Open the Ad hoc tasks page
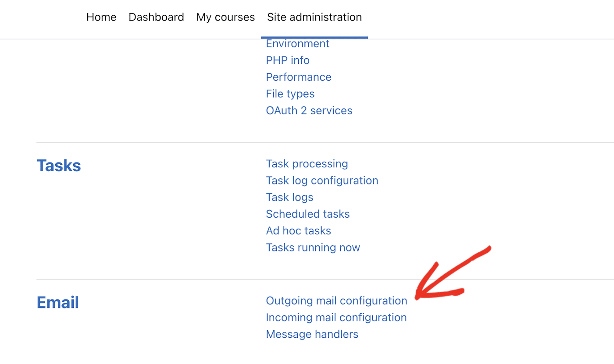This screenshot has height=364, width=614. [x=298, y=230]
